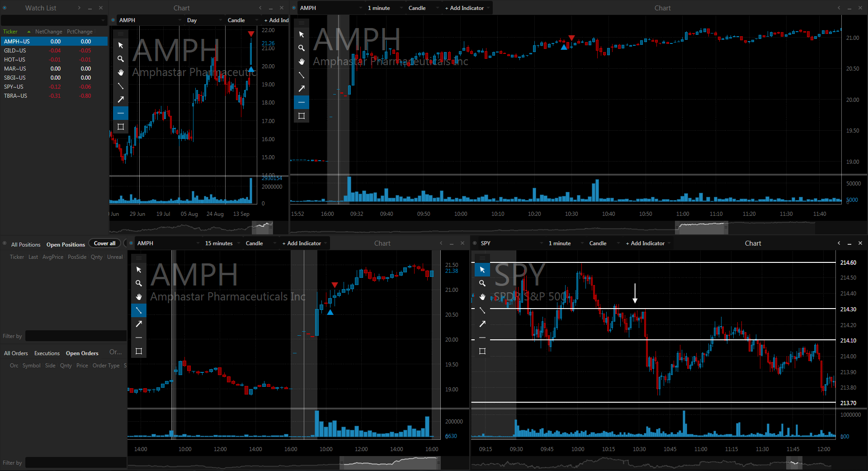Select arrow drawing tool in AMPH Day chart
The height and width of the screenshot is (471, 868).
click(121, 100)
